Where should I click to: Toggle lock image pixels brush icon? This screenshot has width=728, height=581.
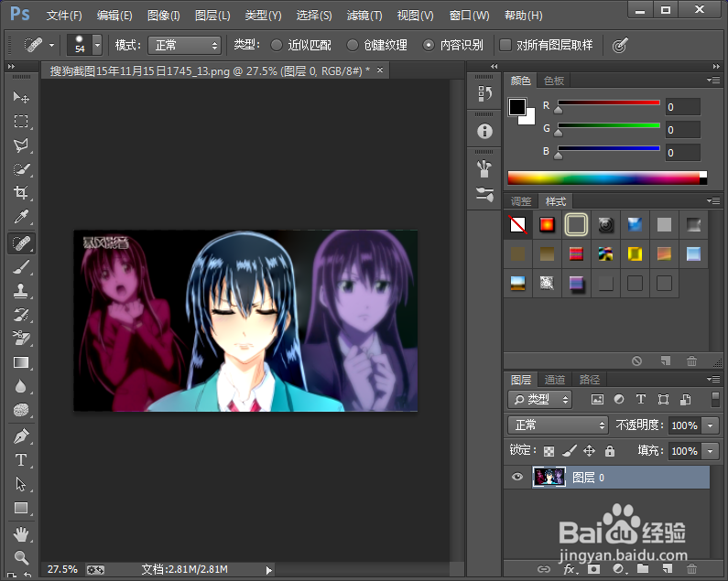[570, 450]
